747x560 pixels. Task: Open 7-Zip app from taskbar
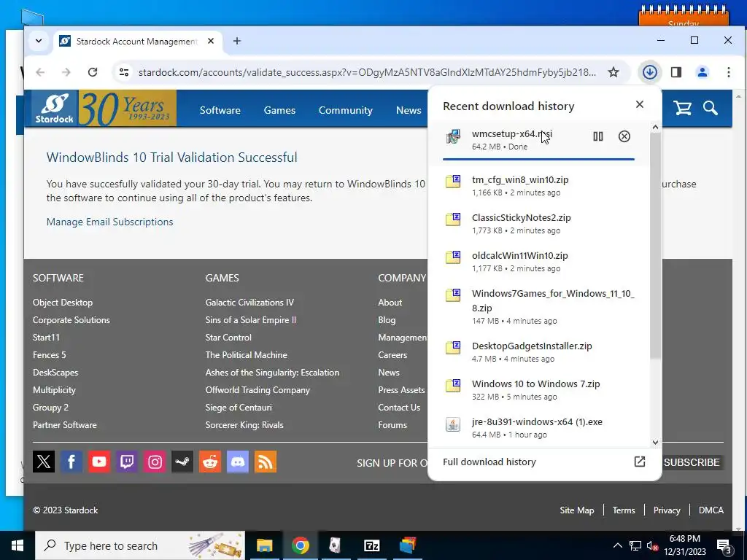tap(371, 545)
